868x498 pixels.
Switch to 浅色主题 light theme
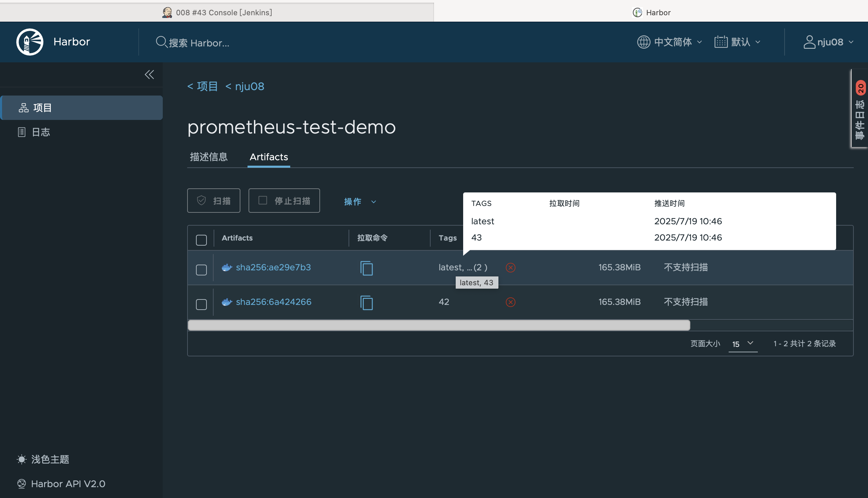pyautogui.click(x=43, y=459)
